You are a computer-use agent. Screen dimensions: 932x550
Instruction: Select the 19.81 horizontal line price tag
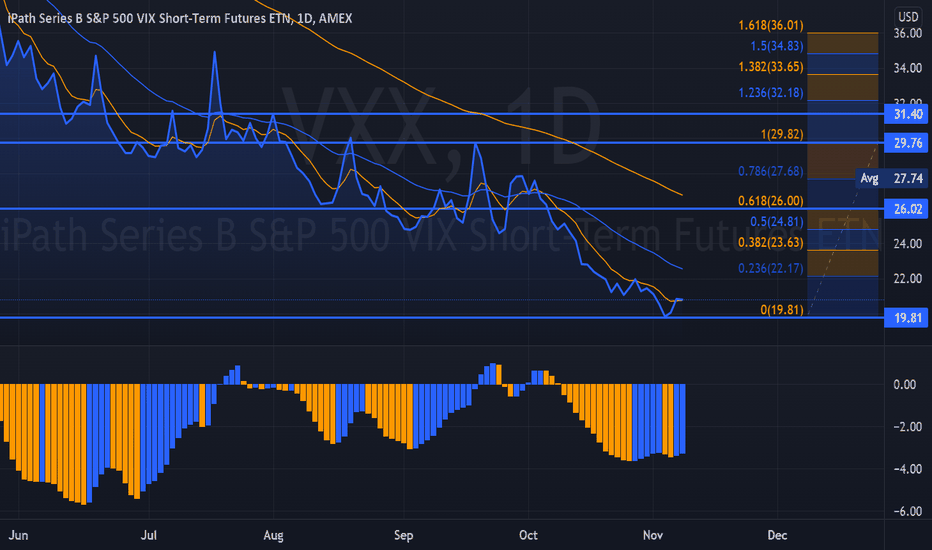point(906,318)
